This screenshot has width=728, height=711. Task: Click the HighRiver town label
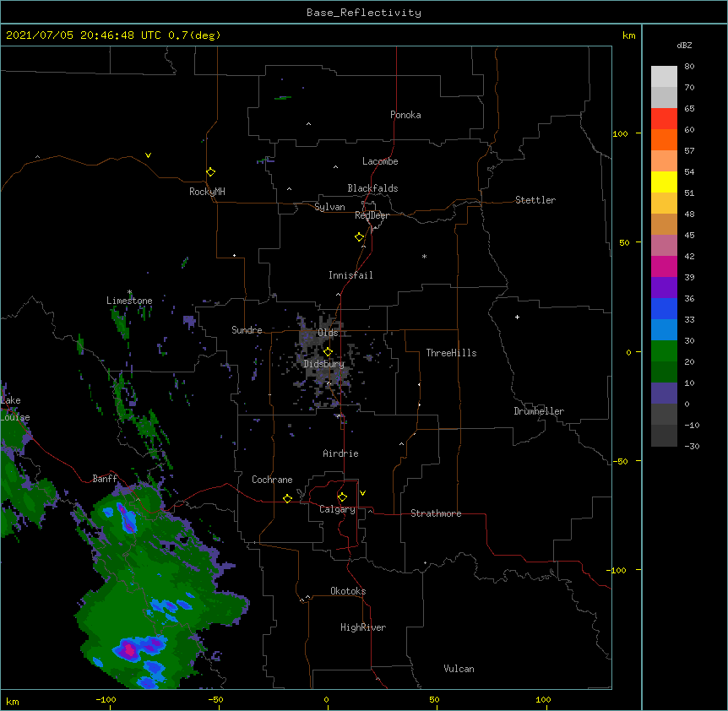[x=363, y=627]
